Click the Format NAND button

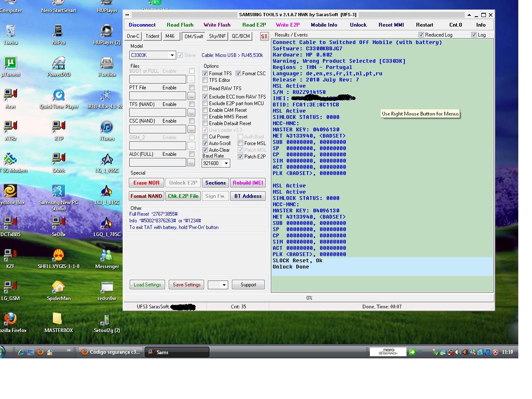(146, 196)
